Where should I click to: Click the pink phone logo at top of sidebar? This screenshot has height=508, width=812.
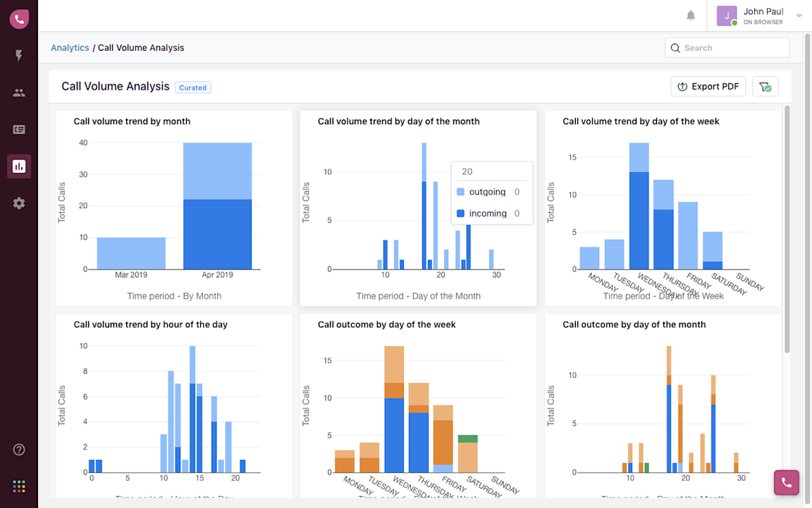(19, 19)
